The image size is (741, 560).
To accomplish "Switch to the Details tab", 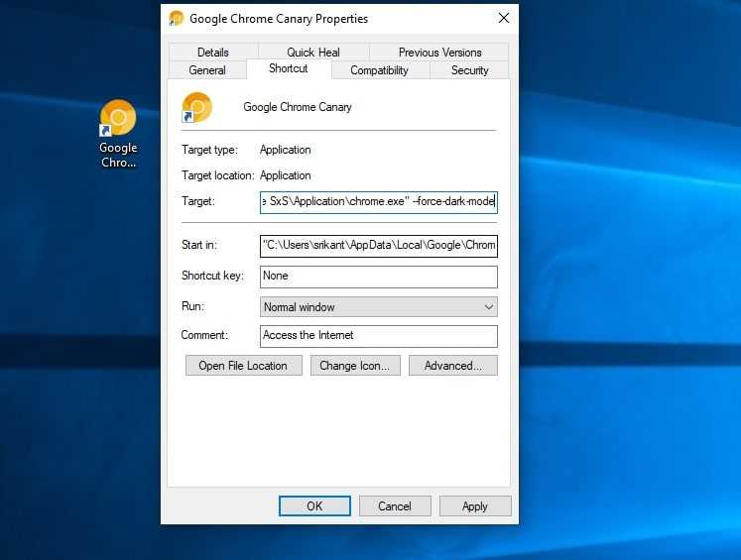I will coord(213,52).
